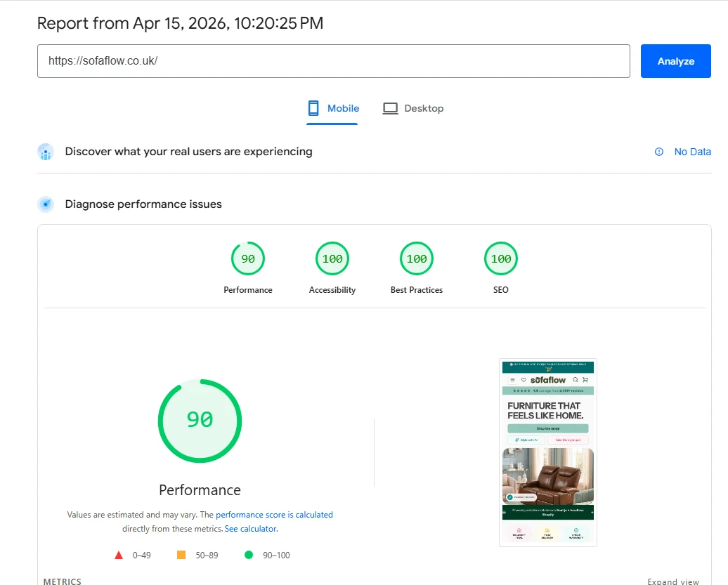Click the large Performance 90 gauge ring
This screenshot has width=728, height=585.
200,421
